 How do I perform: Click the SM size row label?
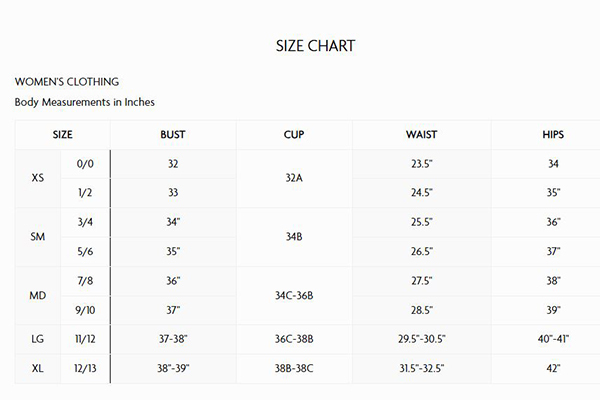[38, 237]
